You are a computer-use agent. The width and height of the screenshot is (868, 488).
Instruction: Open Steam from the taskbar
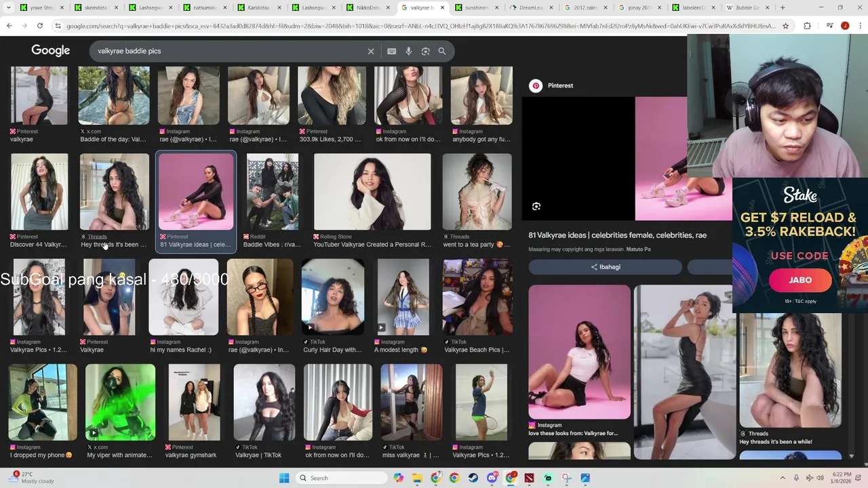tap(473, 478)
